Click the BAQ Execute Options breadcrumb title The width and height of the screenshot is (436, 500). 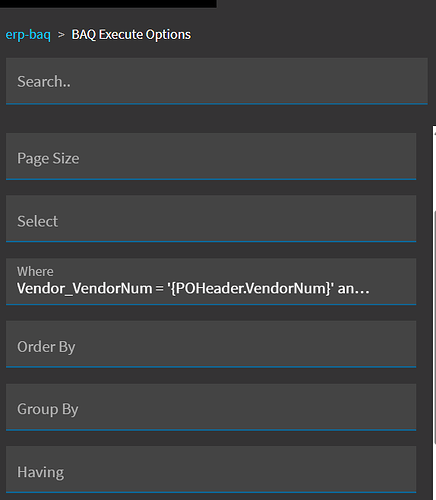(x=131, y=35)
